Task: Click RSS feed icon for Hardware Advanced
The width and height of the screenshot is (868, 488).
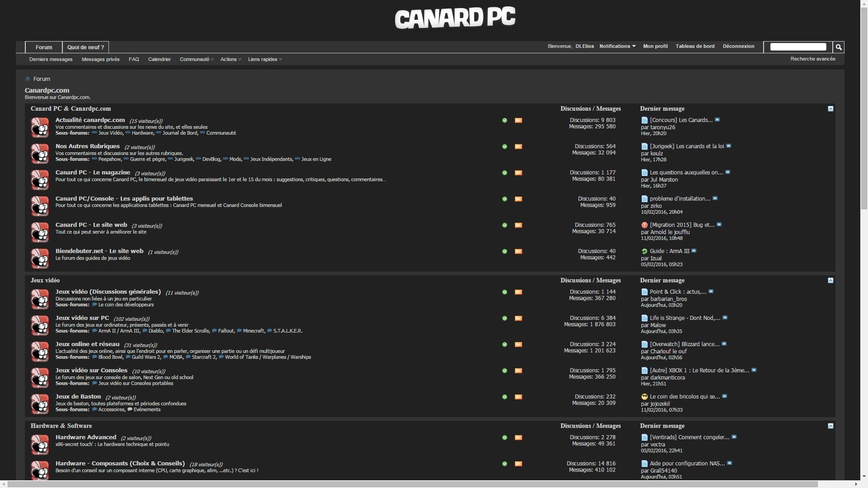Action: [519, 438]
